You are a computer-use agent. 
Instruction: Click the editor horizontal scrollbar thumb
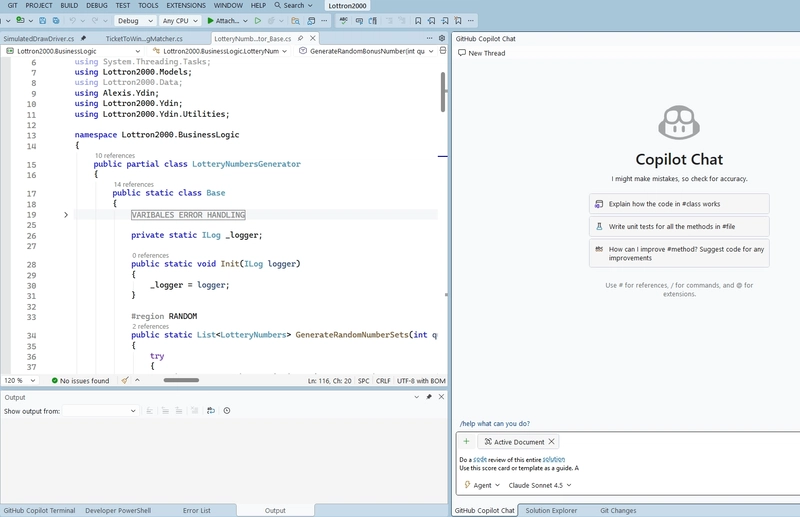[x=181, y=380]
